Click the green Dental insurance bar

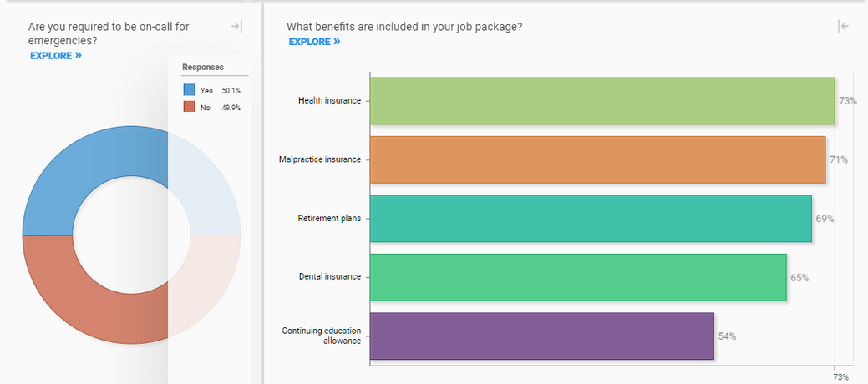[x=578, y=277]
